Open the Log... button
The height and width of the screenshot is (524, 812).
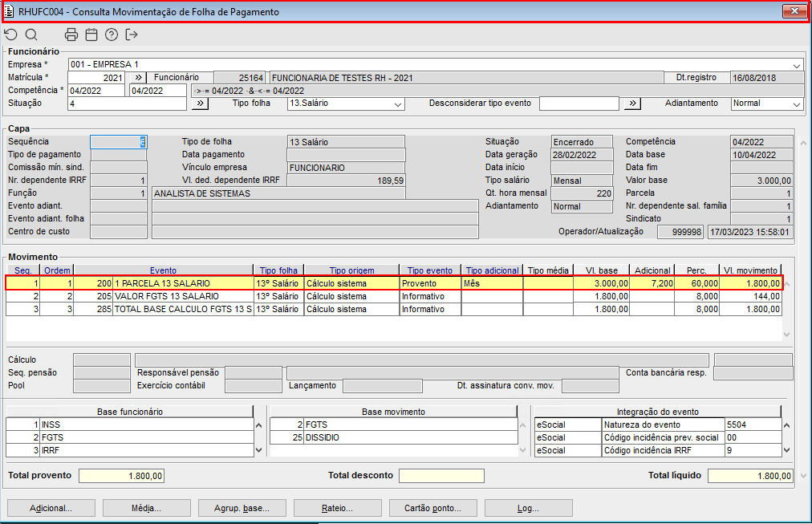pyautogui.click(x=529, y=508)
